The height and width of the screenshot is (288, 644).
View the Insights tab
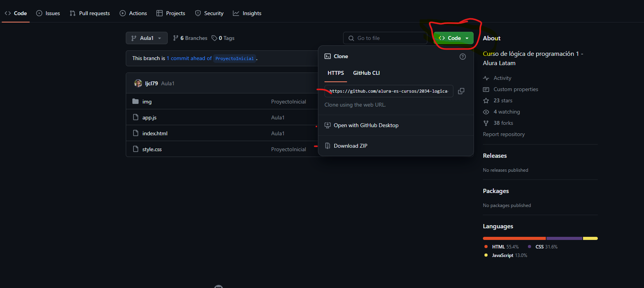click(247, 13)
